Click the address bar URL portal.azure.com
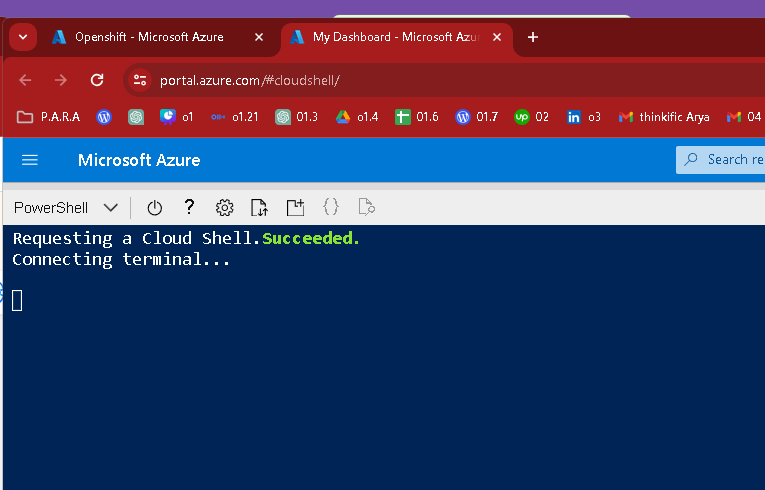This screenshot has width=765, height=490. point(250,80)
